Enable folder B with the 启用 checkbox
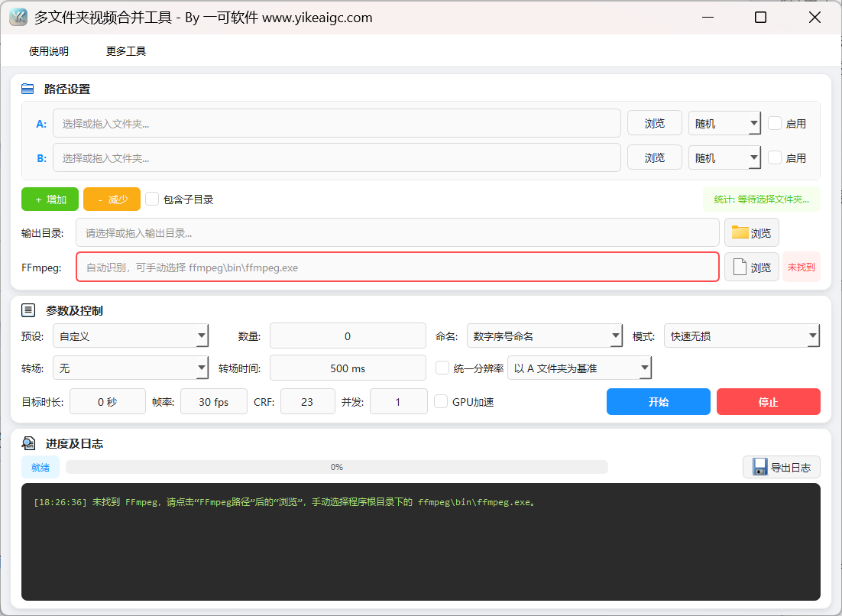The image size is (842, 616). point(774,158)
